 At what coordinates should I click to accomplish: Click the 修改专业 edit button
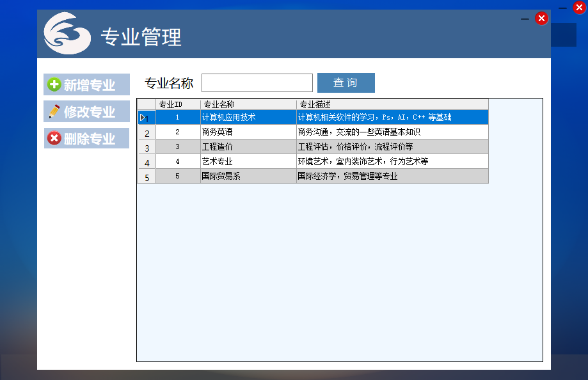(x=86, y=111)
